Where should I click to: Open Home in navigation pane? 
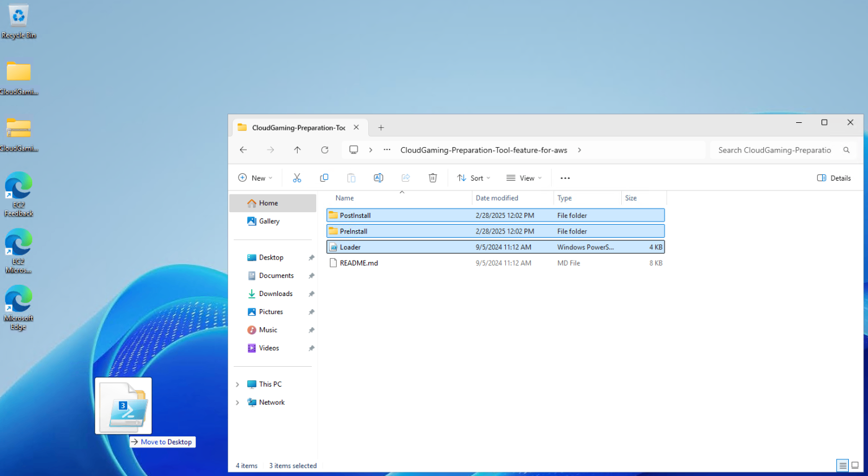click(273, 204)
